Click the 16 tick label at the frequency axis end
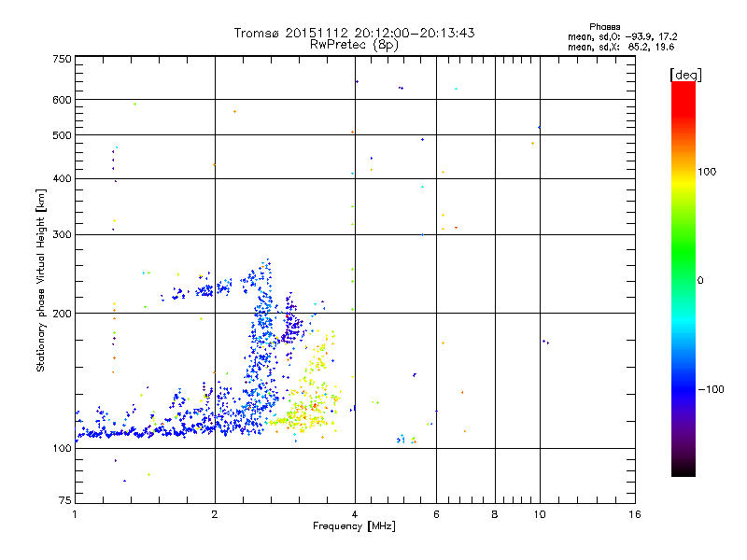This screenshot has height=560, width=747. point(635,514)
